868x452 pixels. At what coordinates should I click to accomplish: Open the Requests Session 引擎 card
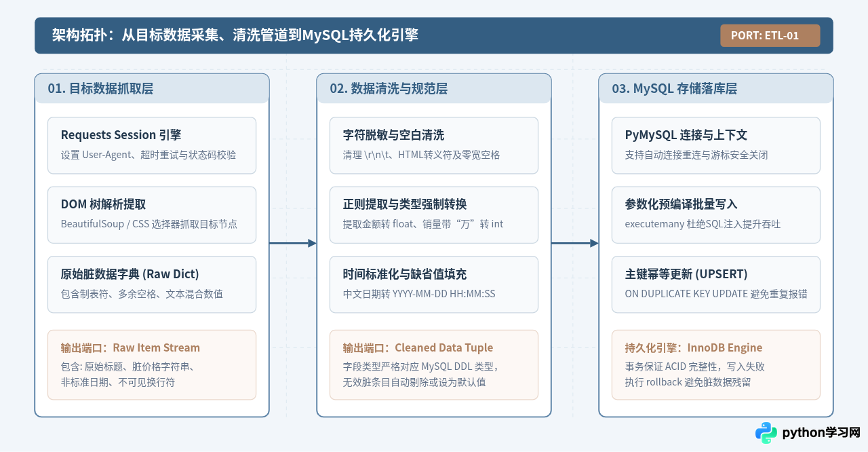click(x=152, y=145)
